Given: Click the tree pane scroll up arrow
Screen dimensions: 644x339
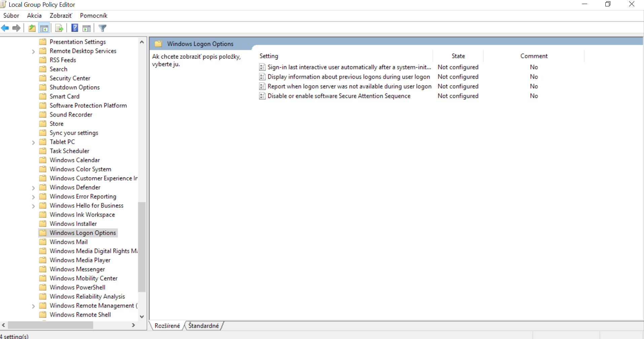Looking at the screenshot, I should click(142, 42).
